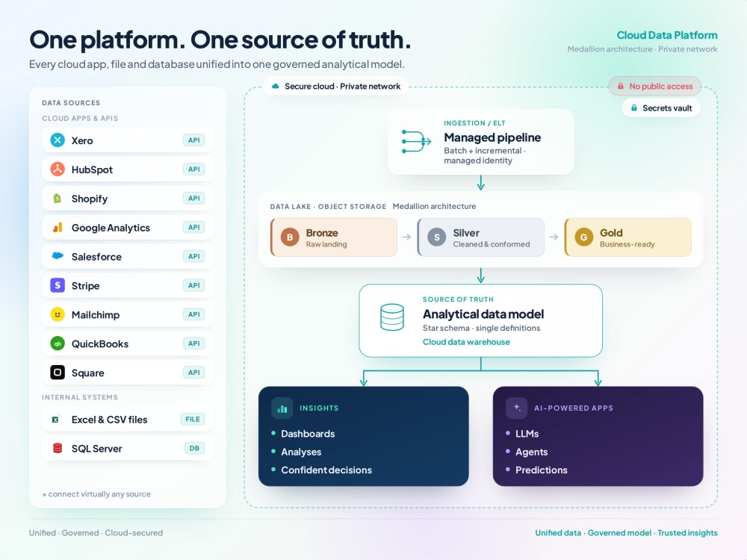The image size is (747, 560).
Task: Select the Silver Cleaned & conformed tier
Action: [x=480, y=237]
